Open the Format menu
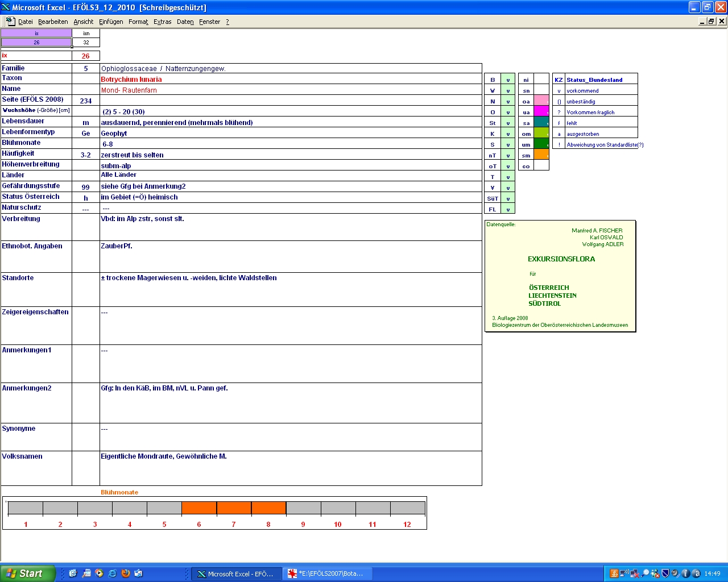 [138, 22]
